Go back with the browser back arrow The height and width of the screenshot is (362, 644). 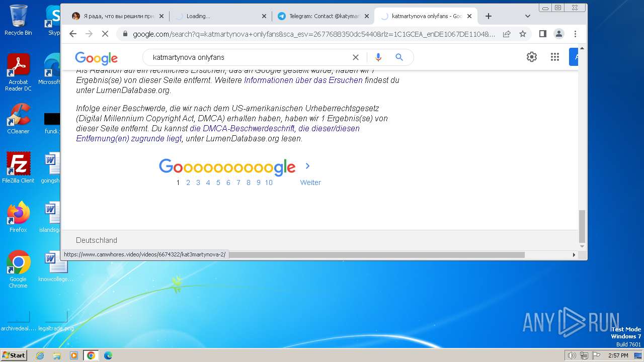pos(73,34)
